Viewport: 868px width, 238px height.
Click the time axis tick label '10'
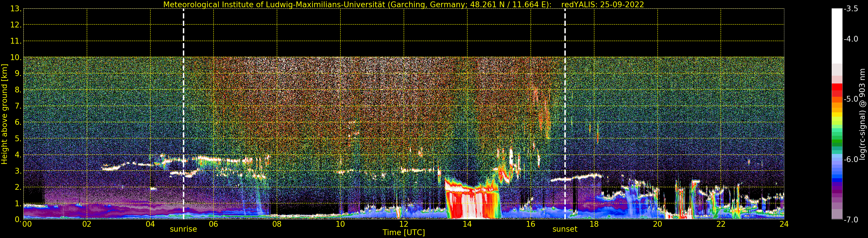340,224
